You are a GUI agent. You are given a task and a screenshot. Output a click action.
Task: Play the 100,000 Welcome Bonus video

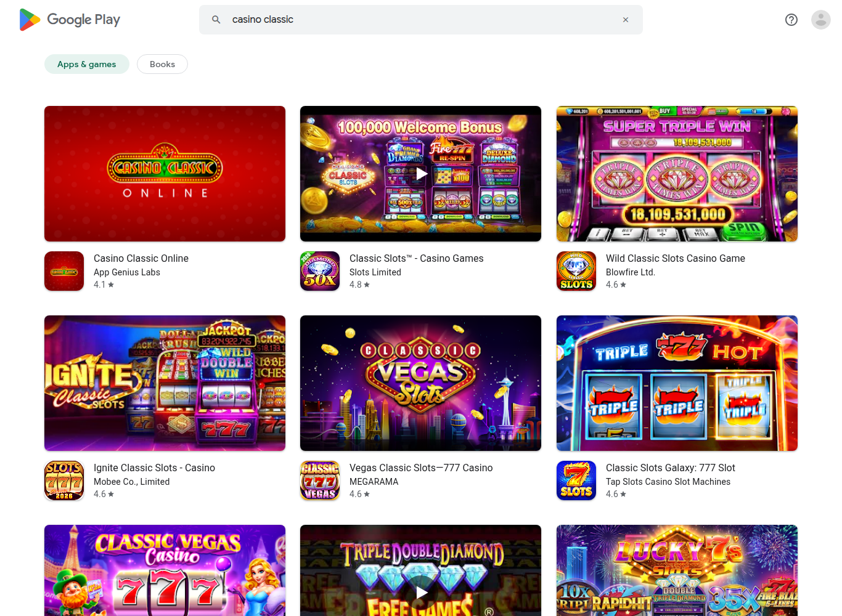pyautogui.click(x=421, y=174)
